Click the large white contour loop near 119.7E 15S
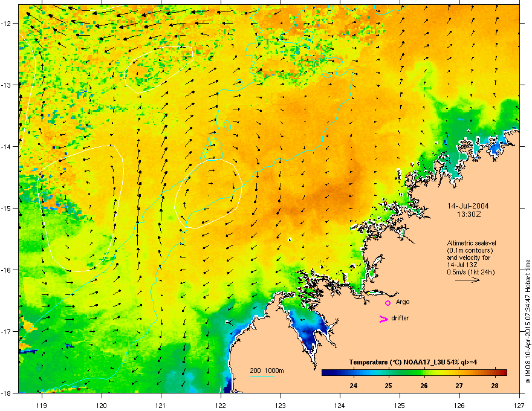 click(x=80, y=208)
